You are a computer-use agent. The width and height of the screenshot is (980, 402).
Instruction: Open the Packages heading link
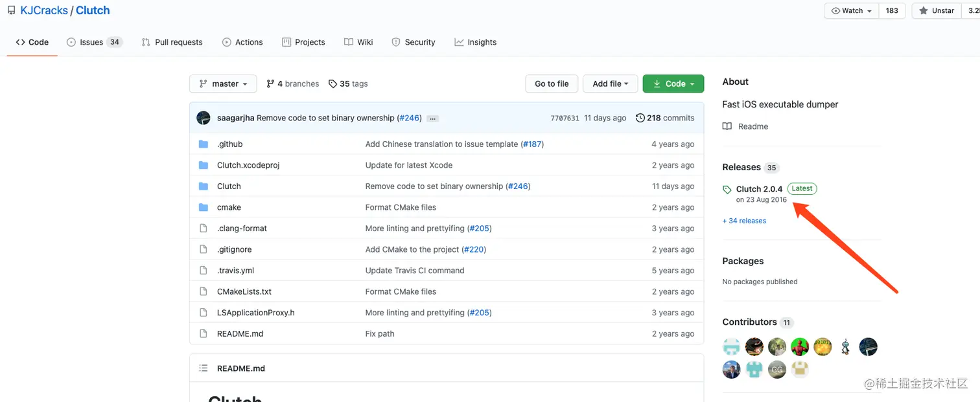[743, 261]
